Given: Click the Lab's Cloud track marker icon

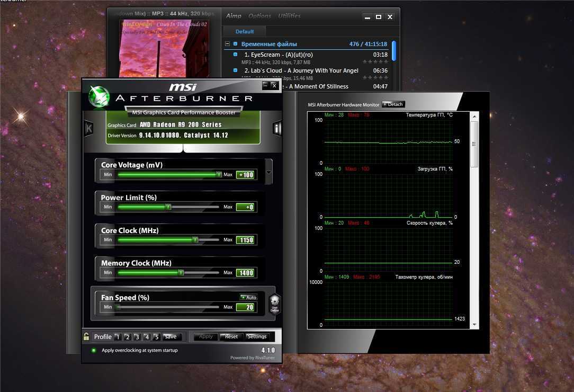Looking at the screenshot, I should click(x=236, y=70).
